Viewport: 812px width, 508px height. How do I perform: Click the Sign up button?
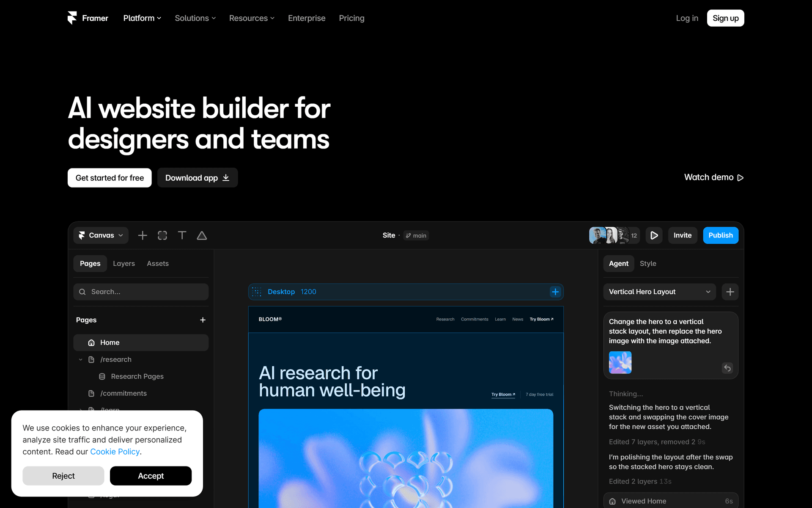(725, 18)
